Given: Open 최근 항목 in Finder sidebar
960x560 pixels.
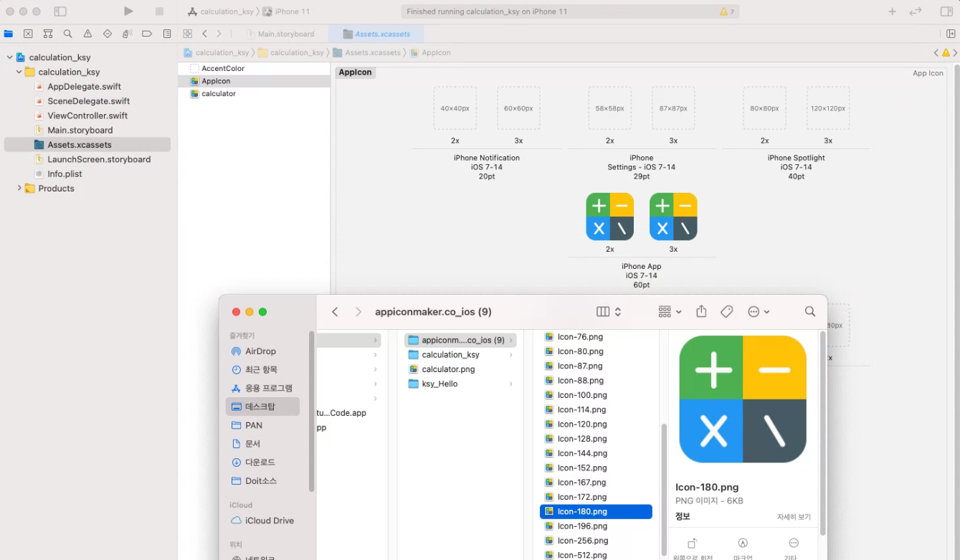Looking at the screenshot, I should pos(262,370).
